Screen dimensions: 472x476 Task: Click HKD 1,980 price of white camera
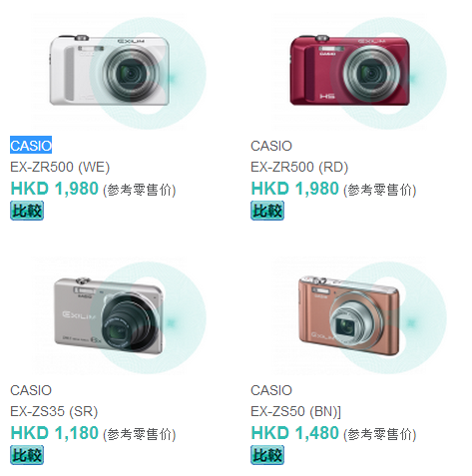point(55,189)
